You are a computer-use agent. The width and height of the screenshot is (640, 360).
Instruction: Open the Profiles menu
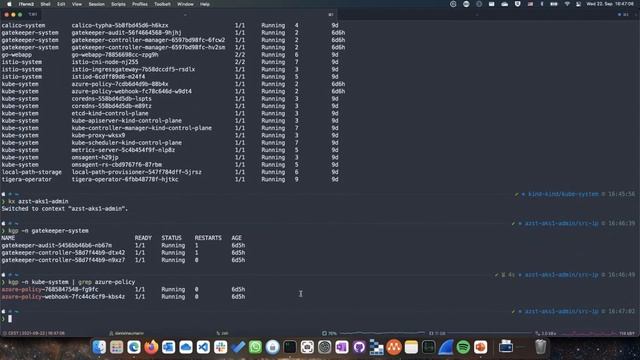point(140,4)
